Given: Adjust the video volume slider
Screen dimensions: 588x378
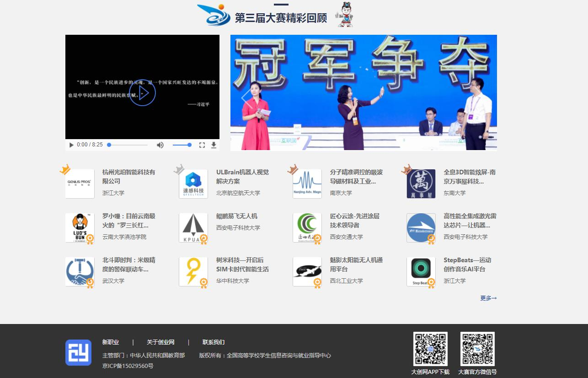Looking at the screenshot, I should pyautogui.click(x=182, y=145).
